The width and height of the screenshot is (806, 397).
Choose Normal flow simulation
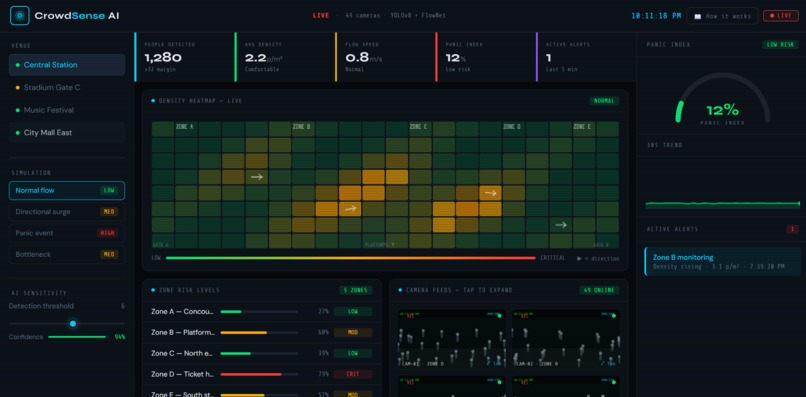(x=67, y=190)
